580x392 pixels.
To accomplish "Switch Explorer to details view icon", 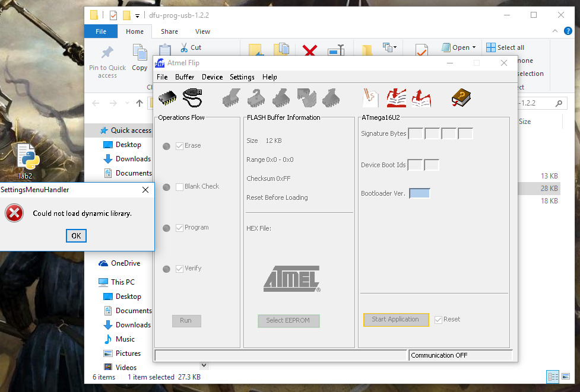I will tap(553, 377).
